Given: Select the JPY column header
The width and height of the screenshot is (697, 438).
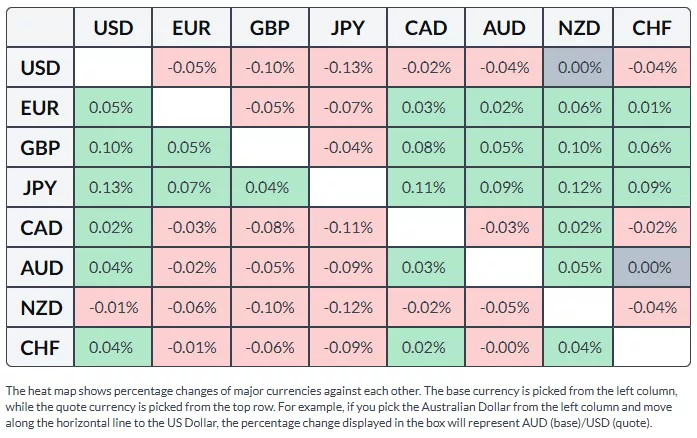Looking at the screenshot, I should [x=348, y=28].
